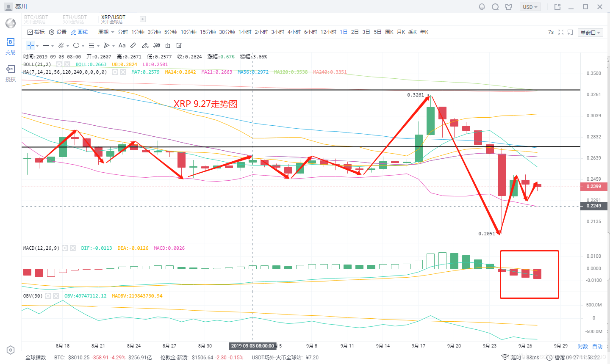The height and width of the screenshot is (364, 610).
Task: Select the crosshair cursor tool
Action: [x=30, y=45]
